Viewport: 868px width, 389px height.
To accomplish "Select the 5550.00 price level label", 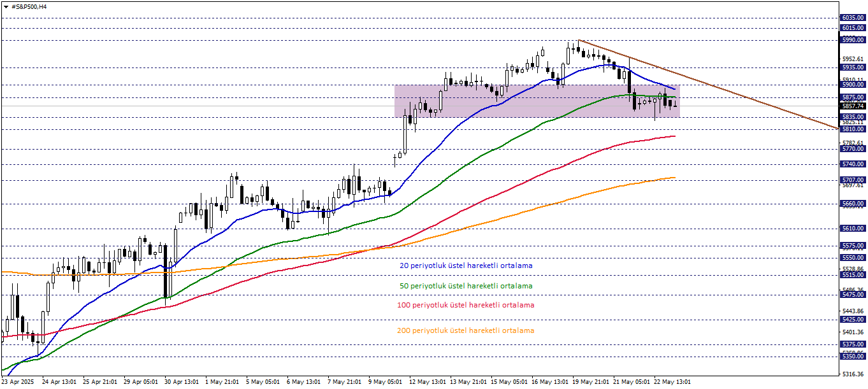I will tap(853, 258).
